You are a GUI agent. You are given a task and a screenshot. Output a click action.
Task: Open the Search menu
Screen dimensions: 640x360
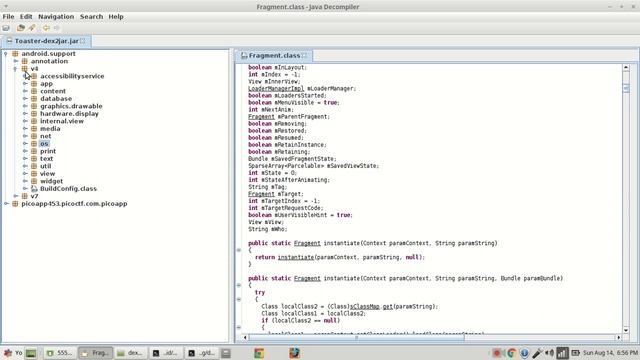pyautogui.click(x=91, y=17)
